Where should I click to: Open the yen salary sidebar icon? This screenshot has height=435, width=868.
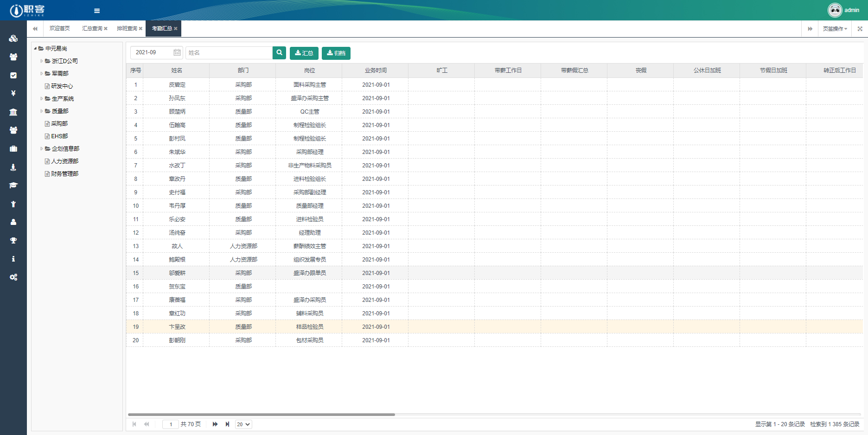[13, 93]
